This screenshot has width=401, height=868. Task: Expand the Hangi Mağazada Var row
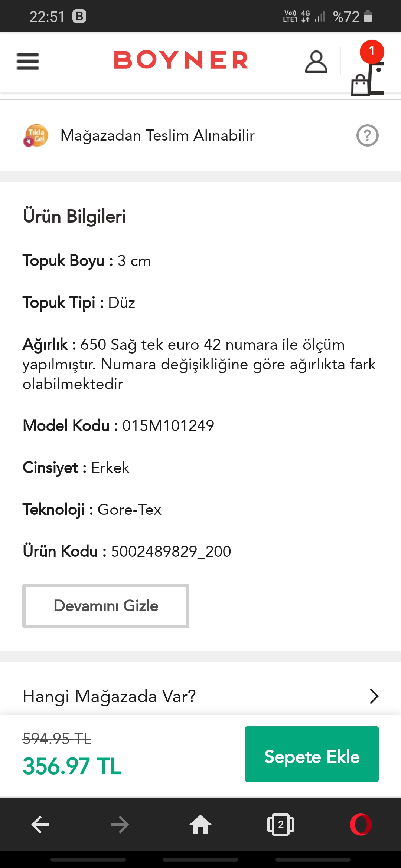(x=200, y=696)
